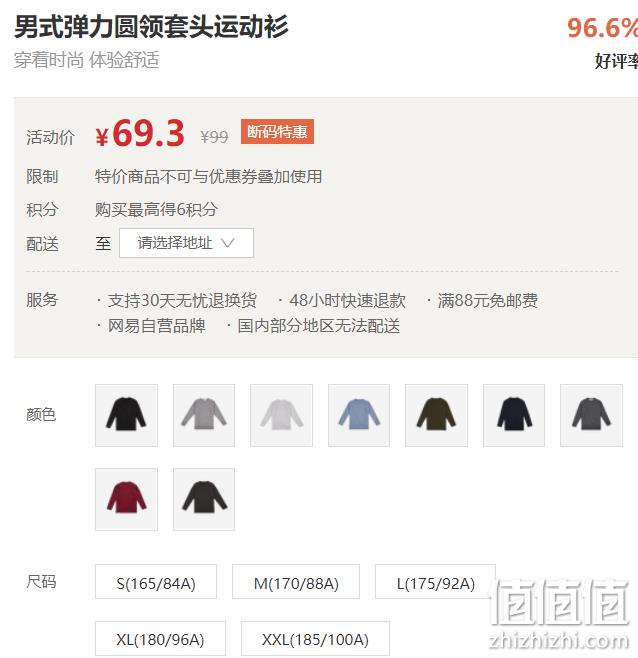
Task: Expand address chevron arrow
Action: point(227,243)
